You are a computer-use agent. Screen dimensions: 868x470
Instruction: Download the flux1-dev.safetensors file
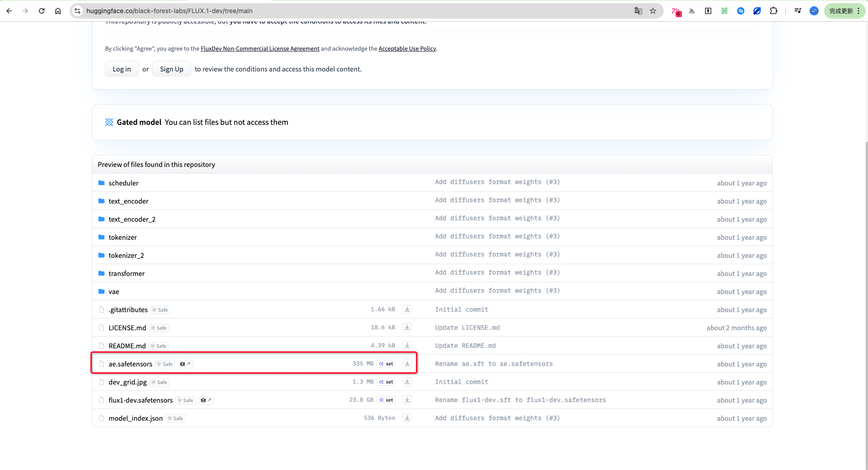tap(407, 400)
